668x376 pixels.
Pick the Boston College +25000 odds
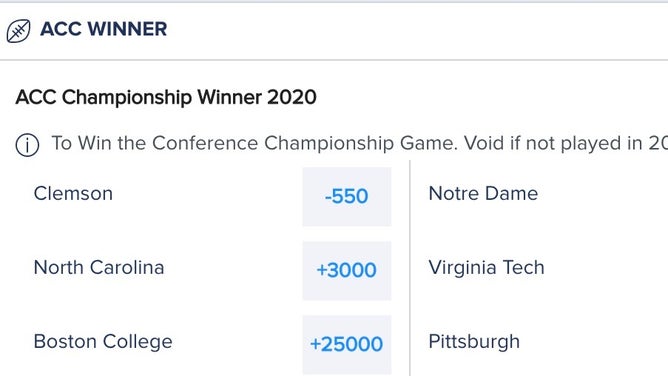click(347, 344)
